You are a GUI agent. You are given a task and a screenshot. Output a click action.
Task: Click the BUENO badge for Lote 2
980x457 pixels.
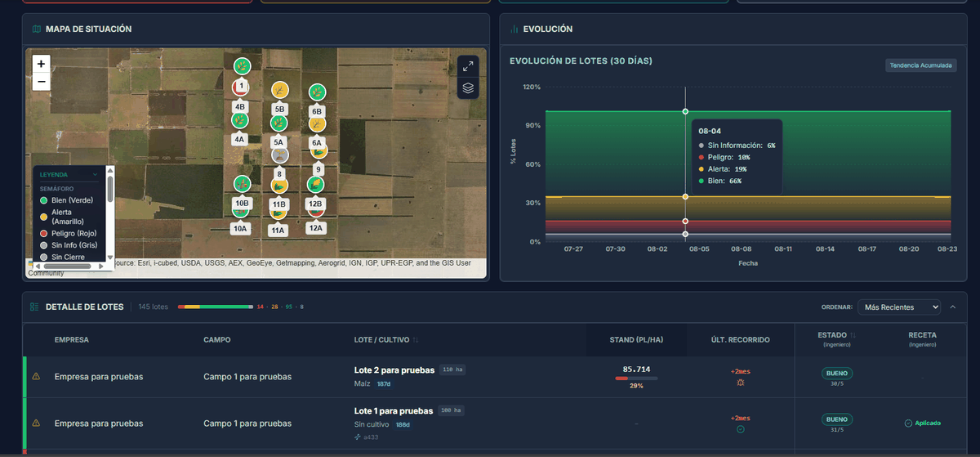[x=837, y=373]
